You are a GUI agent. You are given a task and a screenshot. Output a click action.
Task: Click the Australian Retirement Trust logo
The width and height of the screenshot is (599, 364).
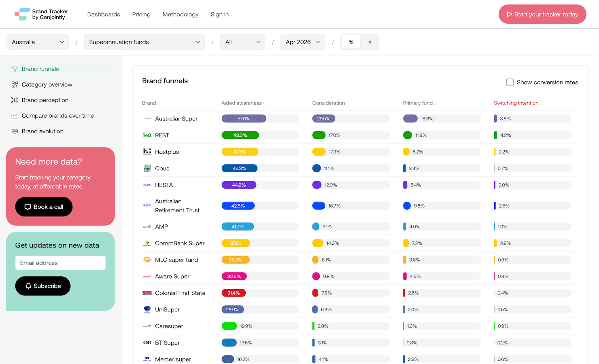(147, 206)
